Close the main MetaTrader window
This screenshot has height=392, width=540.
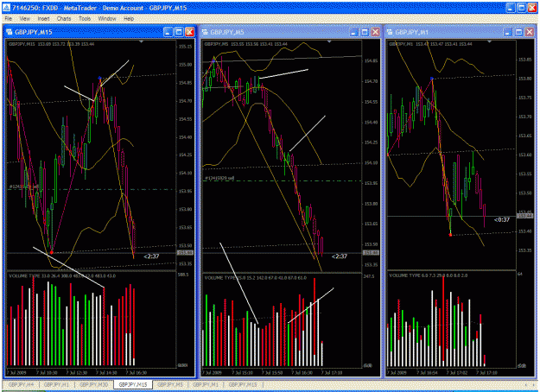pyautogui.click(x=533, y=8)
